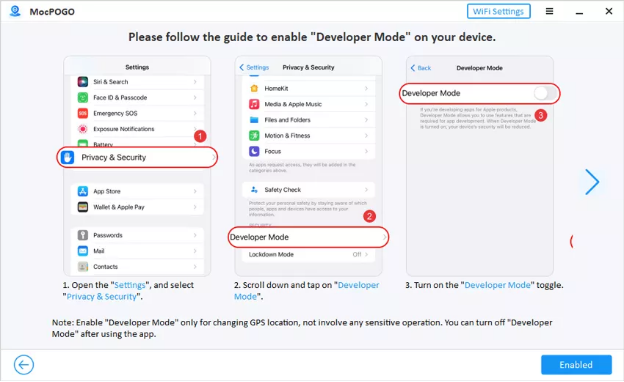The image size is (624, 382).
Task: Click the Emergency SOS icon
Action: 82,113
